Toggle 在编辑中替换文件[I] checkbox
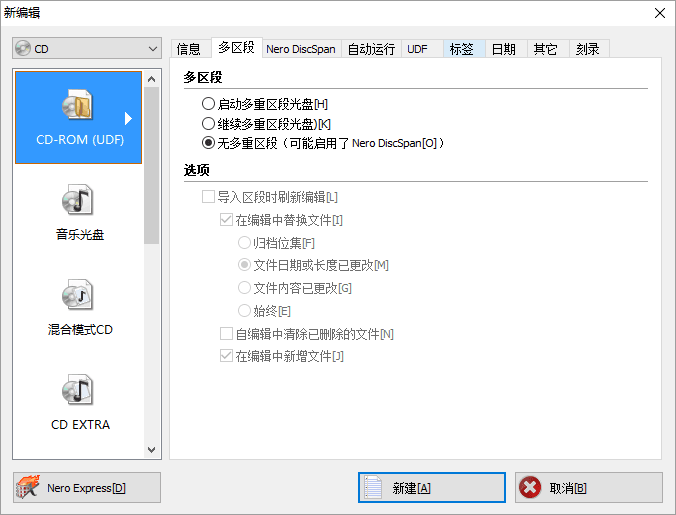Screen dimensions: 676x515 pyautogui.click(x=226, y=220)
